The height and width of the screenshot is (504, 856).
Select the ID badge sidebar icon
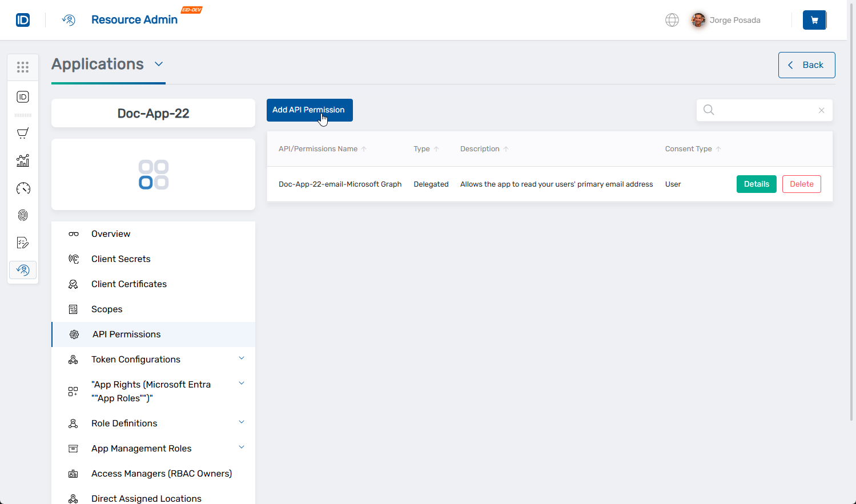point(23,96)
